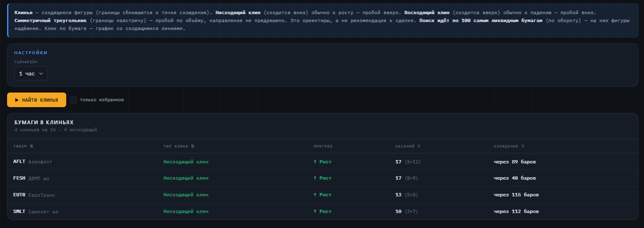Click touches value 13 (5+8) for EUTR
644x228 pixels.
coord(407,195)
